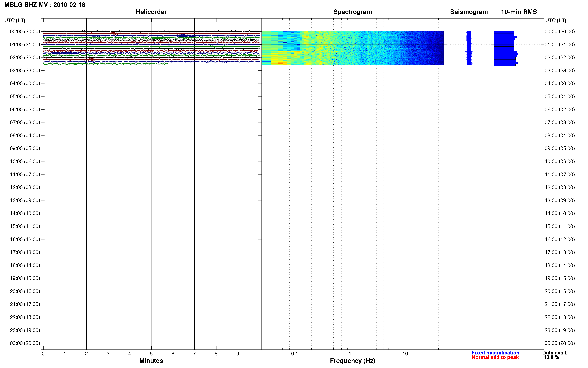The height and width of the screenshot is (368, 588).
Task: Click the red Normalised to peak legend text
Action: pos(495,357)
